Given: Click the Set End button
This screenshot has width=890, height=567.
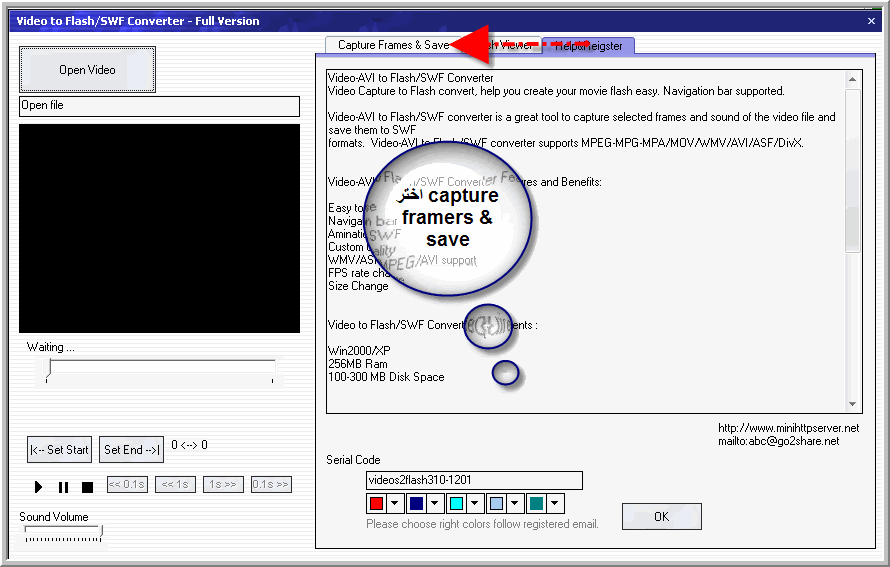Looking at the screenshot, I should [133, 450].
